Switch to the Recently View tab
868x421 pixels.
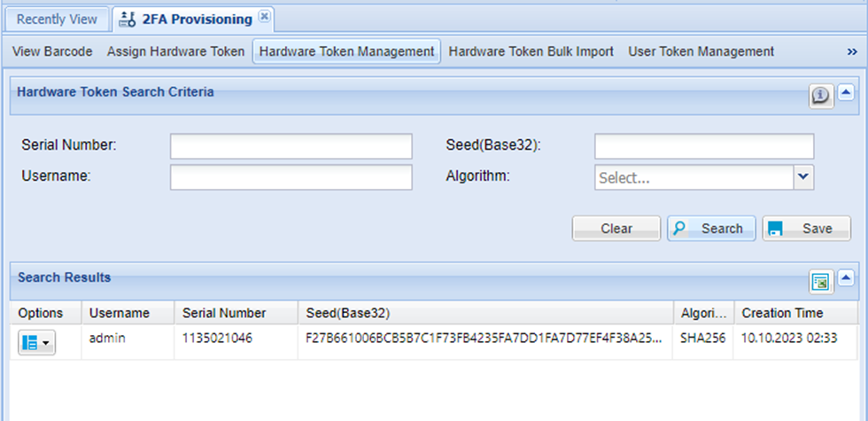tap(58, 19)
